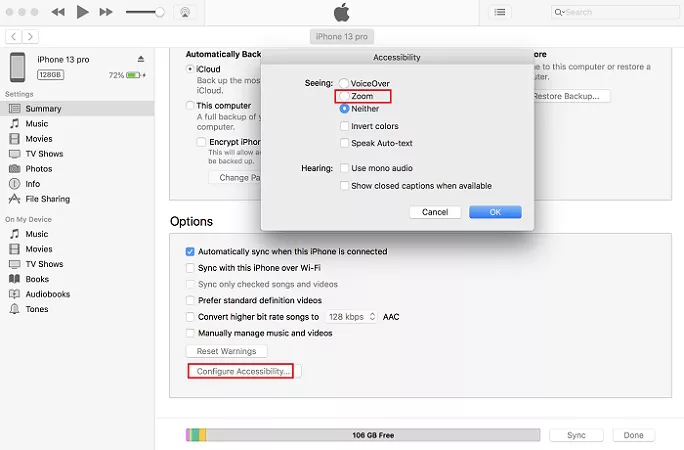The image size is (684, 450).
Task: Select the iPhone 13 pro device tab
Action: 342,37
